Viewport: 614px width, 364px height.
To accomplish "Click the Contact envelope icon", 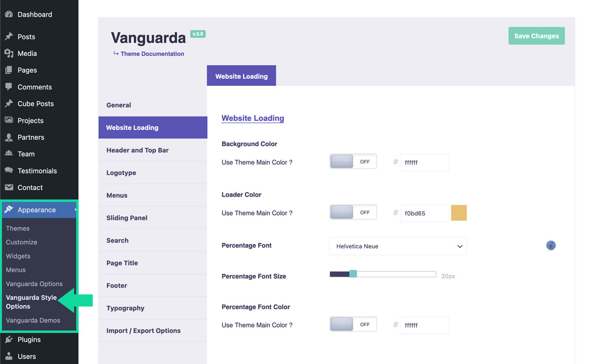I will 9,187.
